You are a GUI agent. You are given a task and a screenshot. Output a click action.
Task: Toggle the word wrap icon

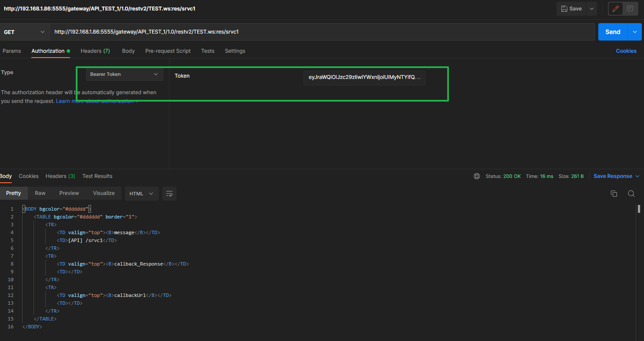coord(169,193)
